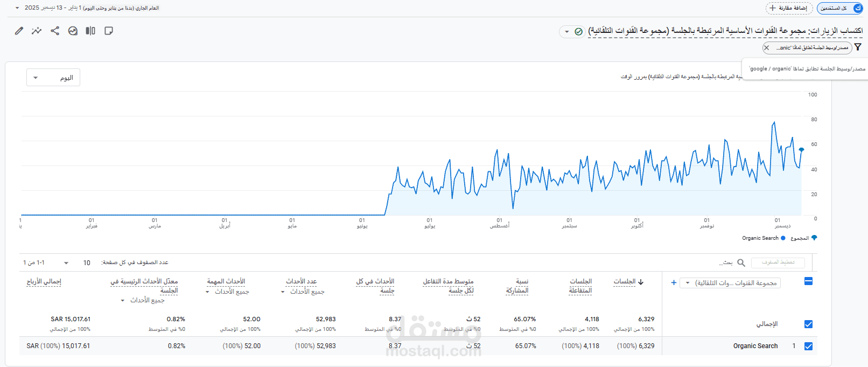Click the filter tooltip text 'google / organic'
868x367 pixels.
click(x=807, y=68)
